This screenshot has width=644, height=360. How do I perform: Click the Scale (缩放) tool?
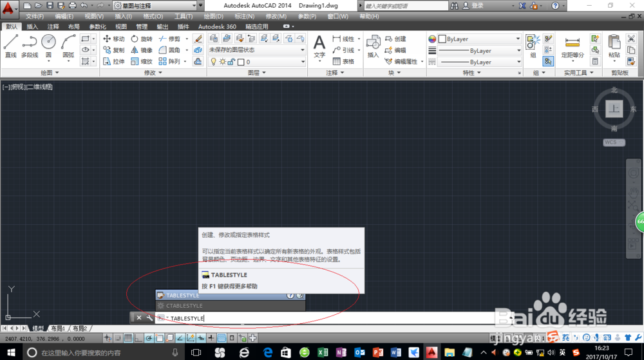141,61
